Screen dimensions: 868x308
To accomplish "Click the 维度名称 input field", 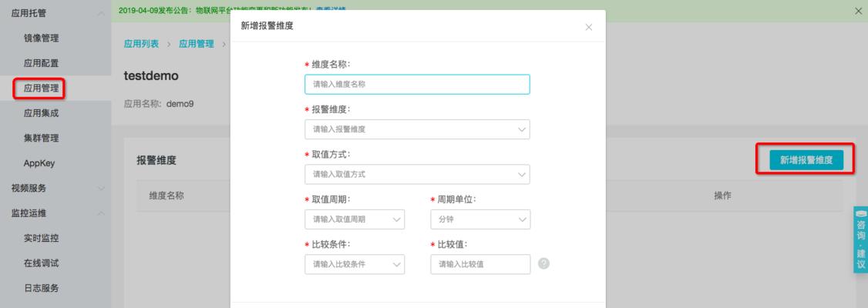I will pyautogui.click(x=417, y=85).
